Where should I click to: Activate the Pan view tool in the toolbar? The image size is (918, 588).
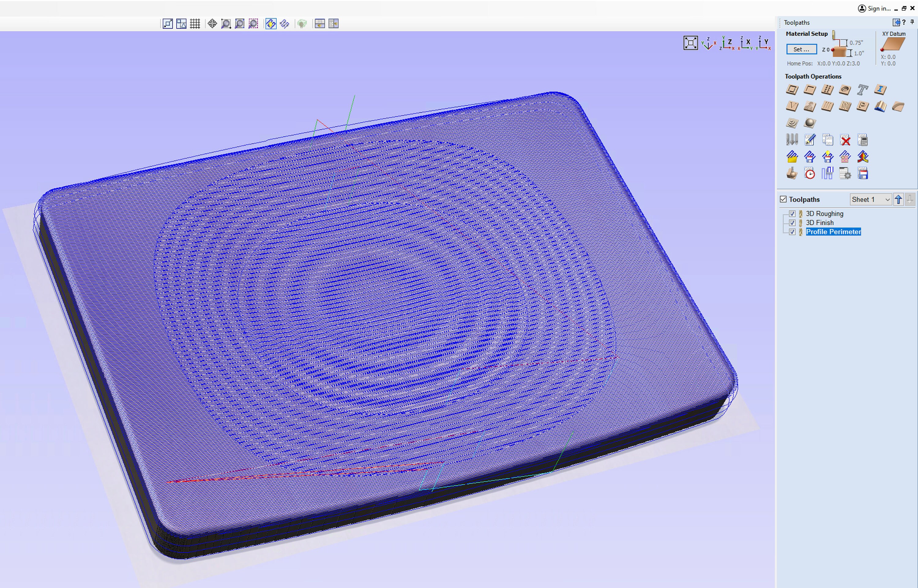click(x=212, y=24)
